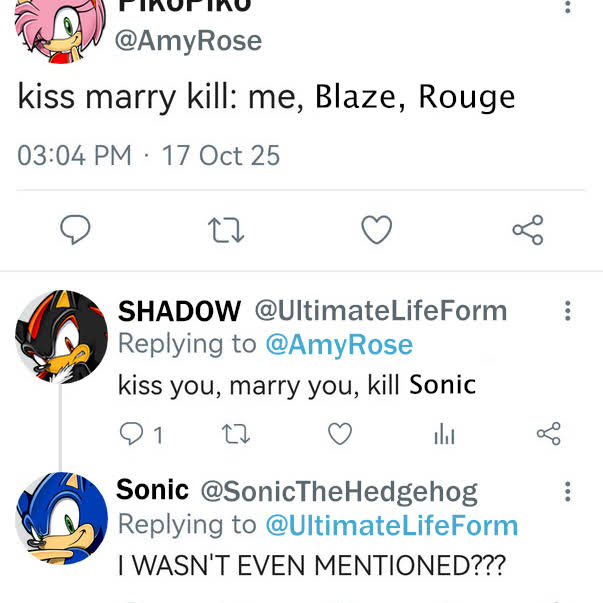
Task: Open more options on Amy's tweet
Action: point(568,5)
